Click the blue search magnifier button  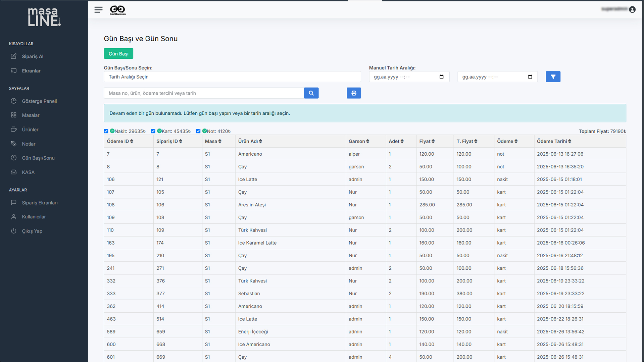[x=311, y=93]
